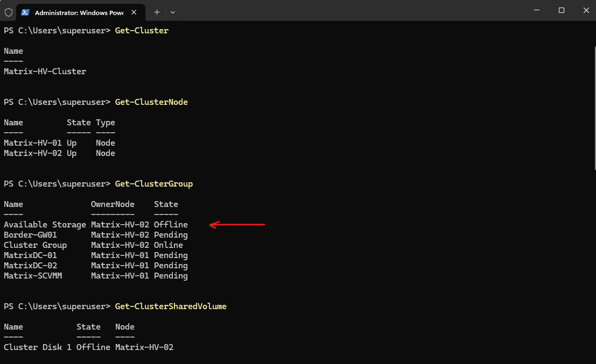
Task: Click the Get-ClusterSharedVolume command text
Action: tap(171, 306)
